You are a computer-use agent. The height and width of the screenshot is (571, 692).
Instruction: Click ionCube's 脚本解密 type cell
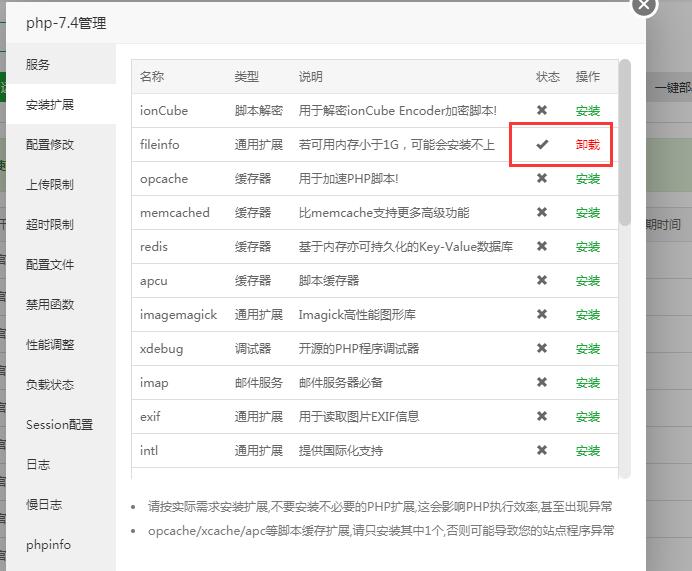pyautogui.click(x=259, y=110)
